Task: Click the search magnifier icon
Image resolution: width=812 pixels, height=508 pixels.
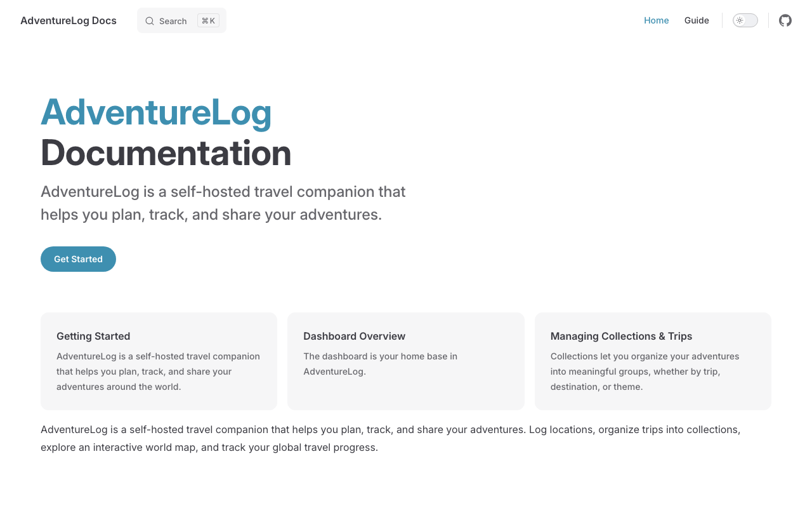Action: click(150, 20)
